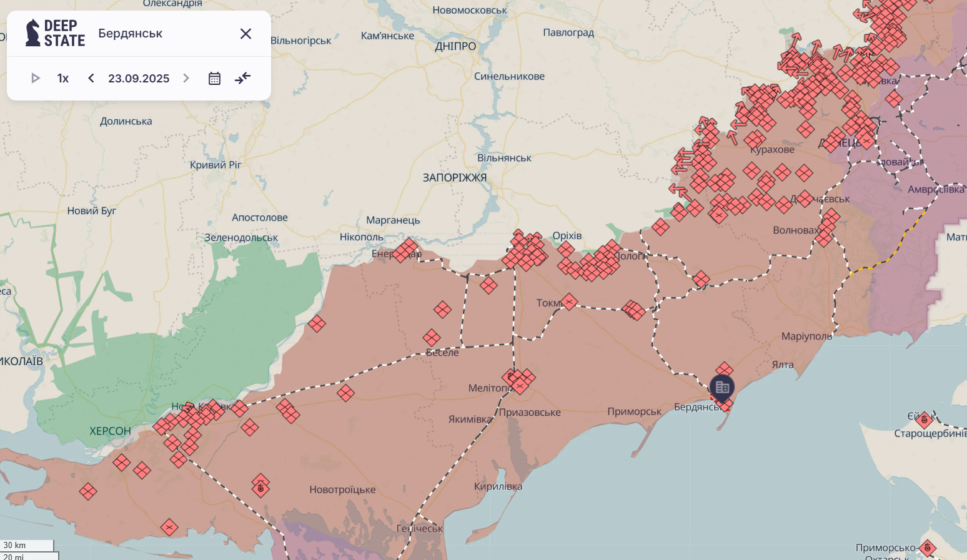Select the dark Бердянськ location pin

tap(722, 388)
